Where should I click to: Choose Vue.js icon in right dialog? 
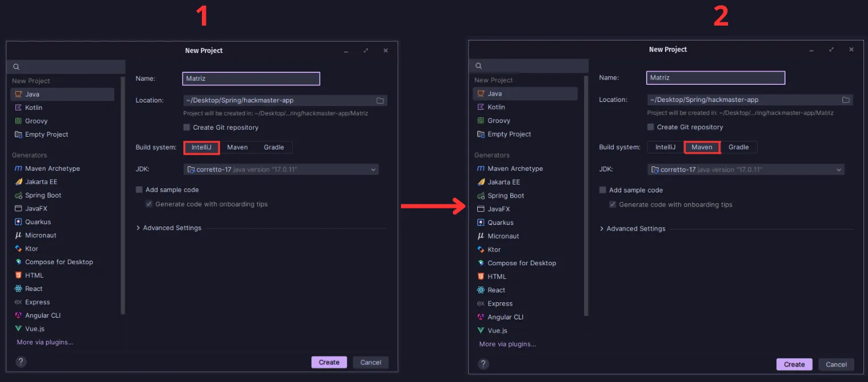tap(481, 331)
